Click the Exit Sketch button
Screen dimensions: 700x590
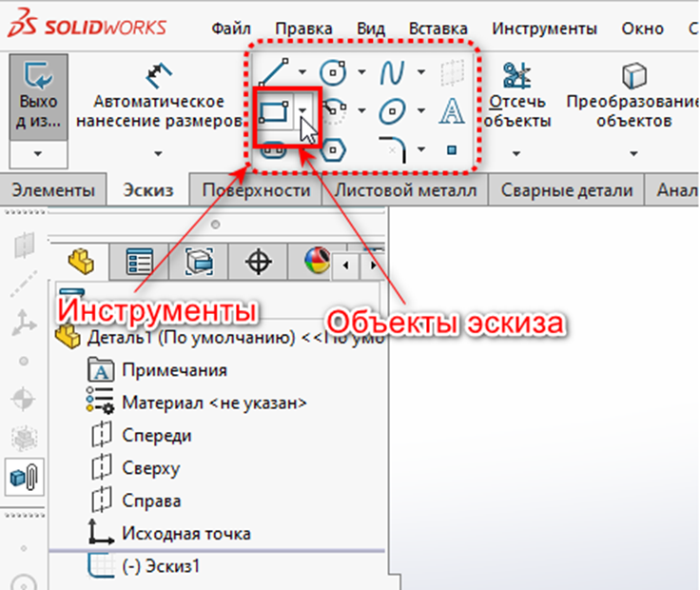(x=38, y=96)
